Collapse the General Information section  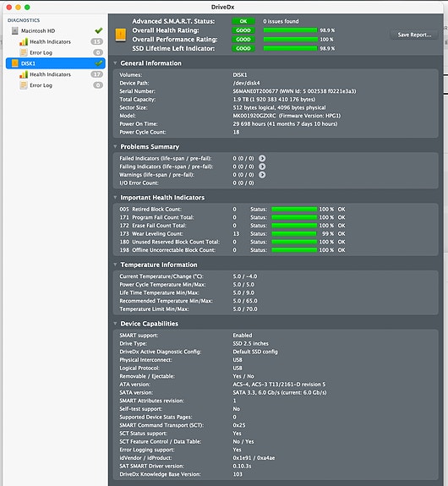[x=115, y=63]
